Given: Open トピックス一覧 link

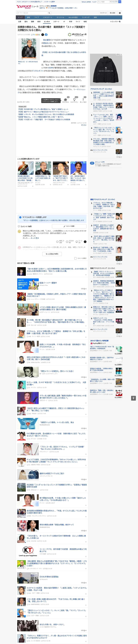Looking at the screenshot, I should point(115,21).
